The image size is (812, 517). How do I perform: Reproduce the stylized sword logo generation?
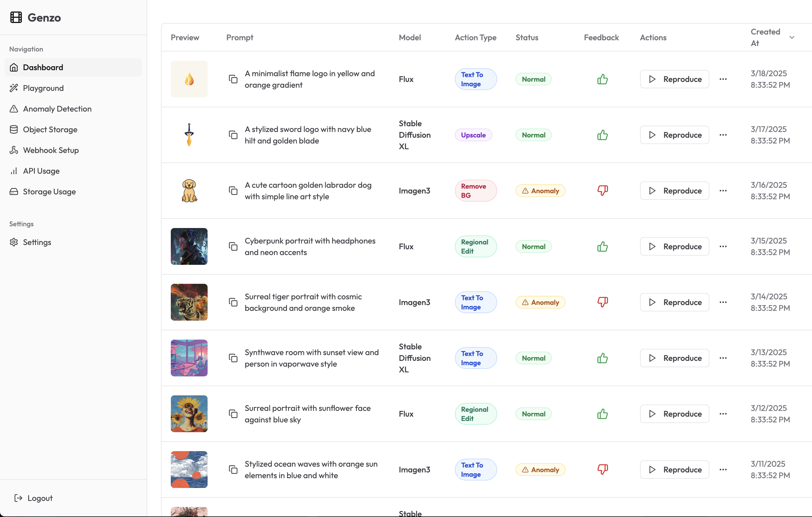675,135
